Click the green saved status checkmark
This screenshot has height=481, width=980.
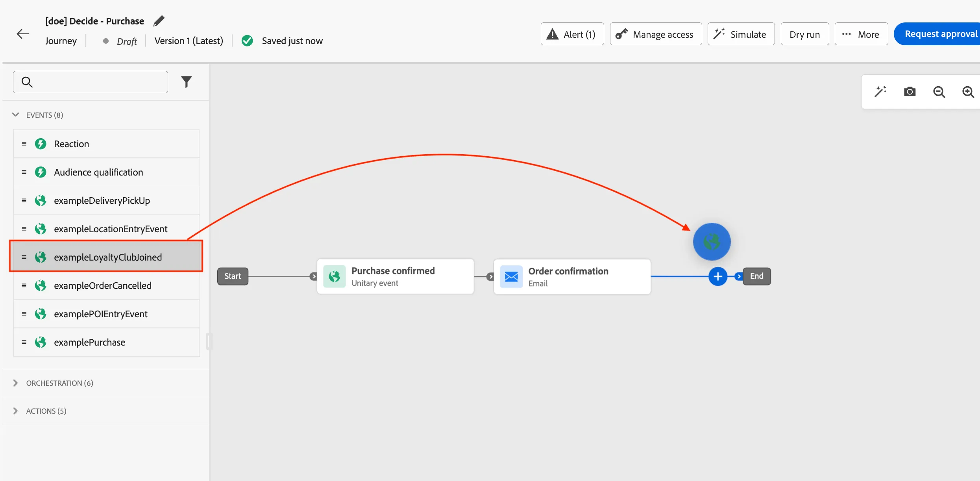pos(247,41)
